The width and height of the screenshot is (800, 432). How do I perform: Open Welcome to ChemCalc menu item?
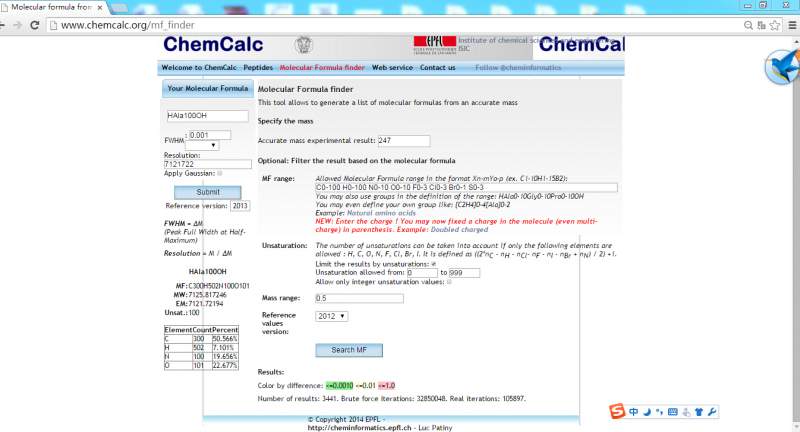199,67
